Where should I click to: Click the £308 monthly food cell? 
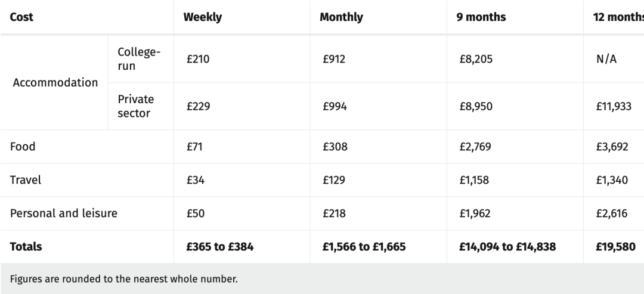coord(335,147)
